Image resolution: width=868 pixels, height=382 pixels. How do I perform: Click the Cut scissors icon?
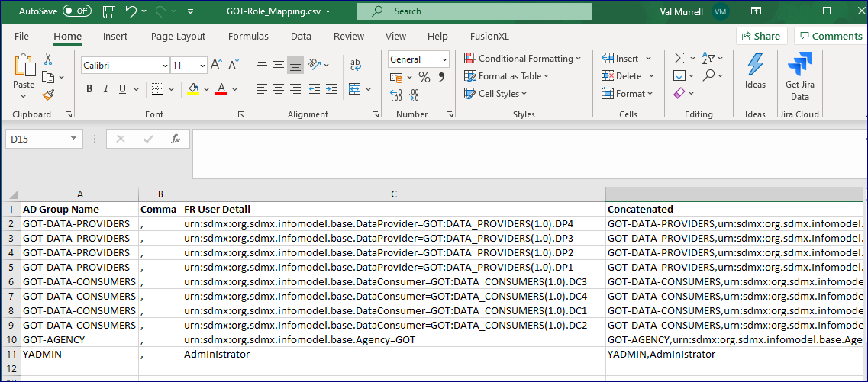pyautogui.click(x=48, y=59)
